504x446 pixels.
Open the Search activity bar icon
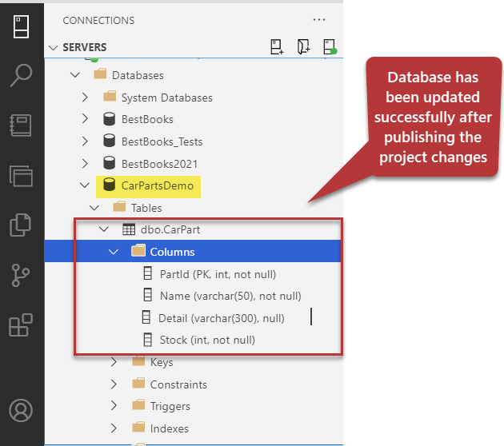point(22,76)
